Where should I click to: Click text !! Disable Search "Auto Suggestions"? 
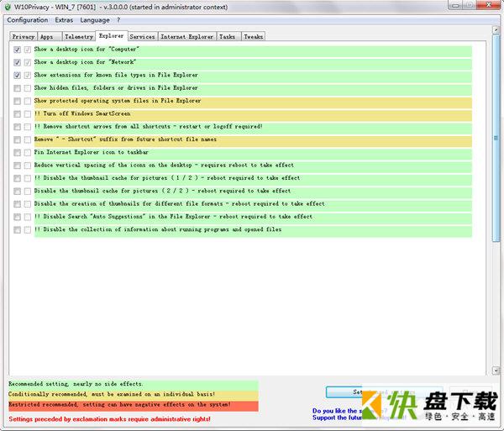pos(173,216)
